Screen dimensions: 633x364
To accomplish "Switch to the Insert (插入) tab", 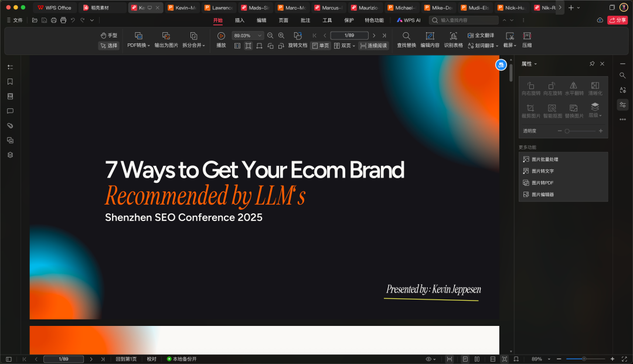I will tap(239, 20).
